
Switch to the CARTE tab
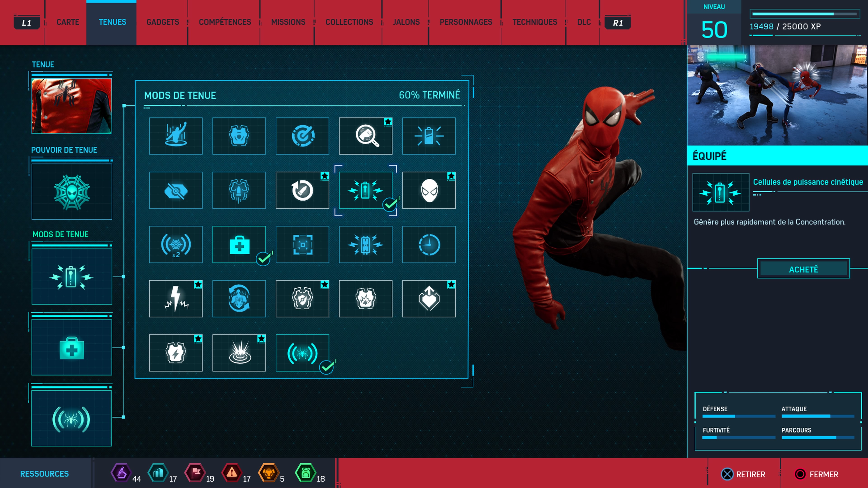tap(68, 22)
